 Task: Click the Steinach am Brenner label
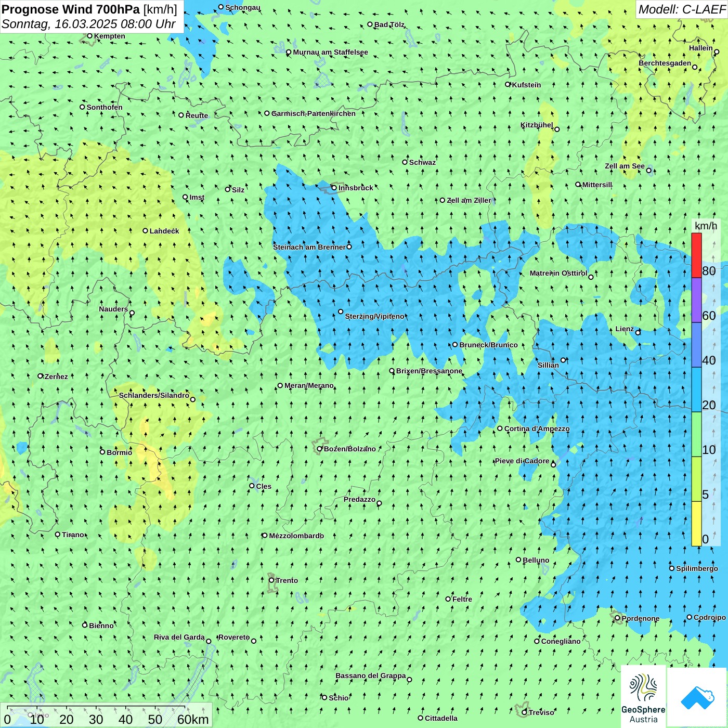coord(309,247)
